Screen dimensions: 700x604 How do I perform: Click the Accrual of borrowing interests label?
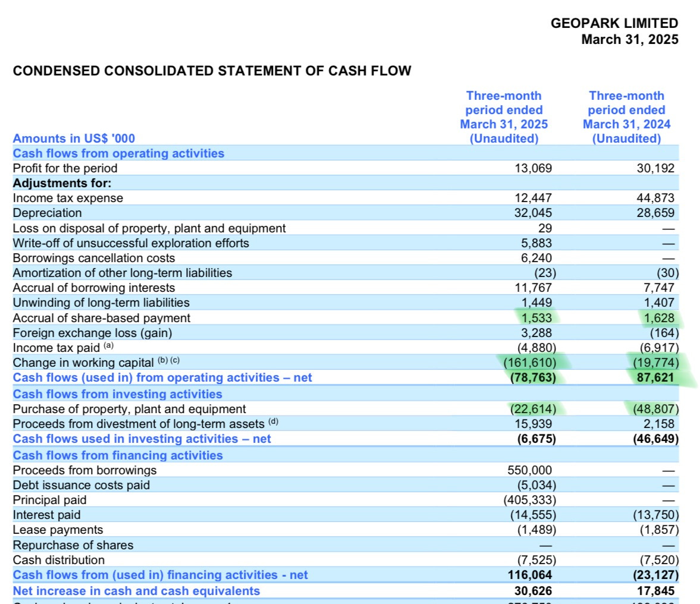(94, 288)
